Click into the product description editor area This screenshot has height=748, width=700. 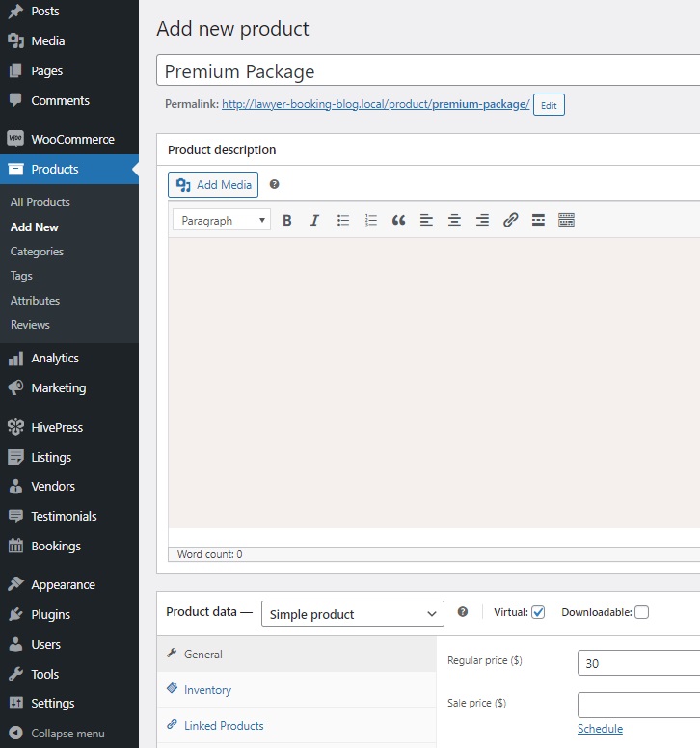[x=434, y=383]
